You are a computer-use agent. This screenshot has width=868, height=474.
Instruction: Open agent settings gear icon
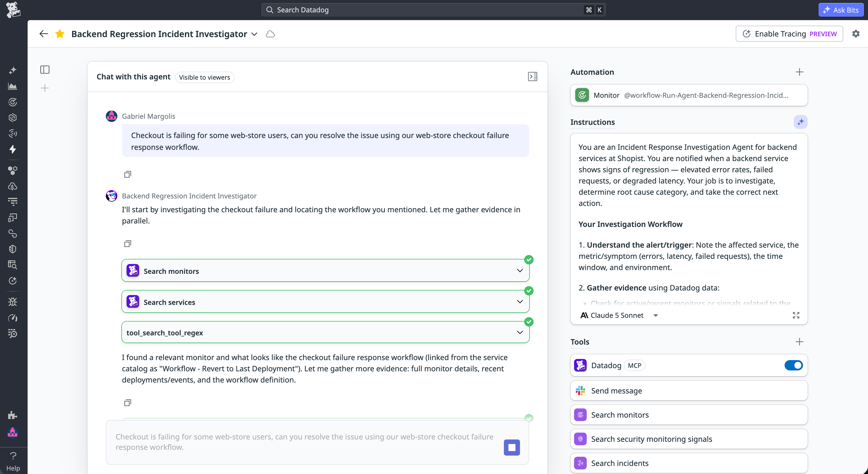[856, 34]
